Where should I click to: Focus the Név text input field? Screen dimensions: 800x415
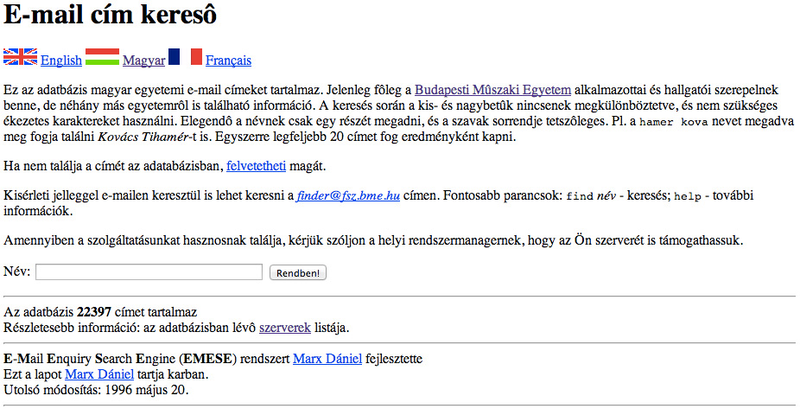coord(149,272)
